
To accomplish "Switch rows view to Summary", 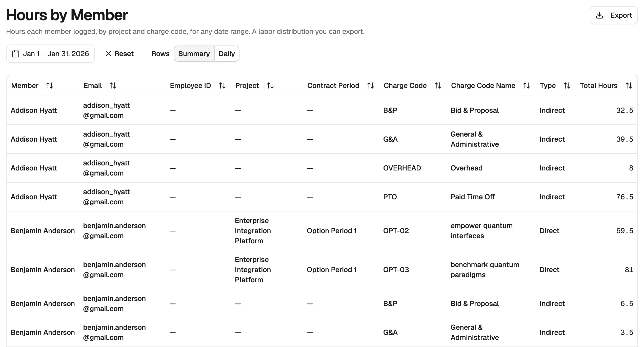I will click(x=194, y=54).
